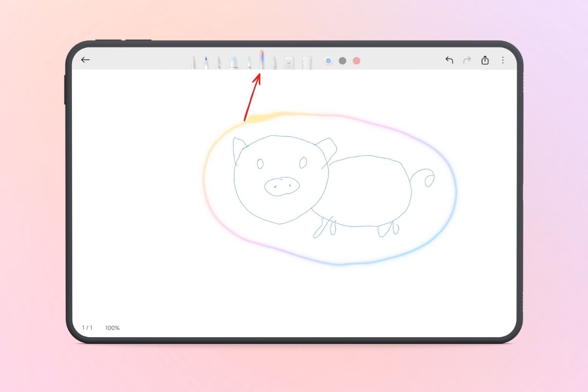Open the share options
588x392 pixels.
(x=485, y=60)
